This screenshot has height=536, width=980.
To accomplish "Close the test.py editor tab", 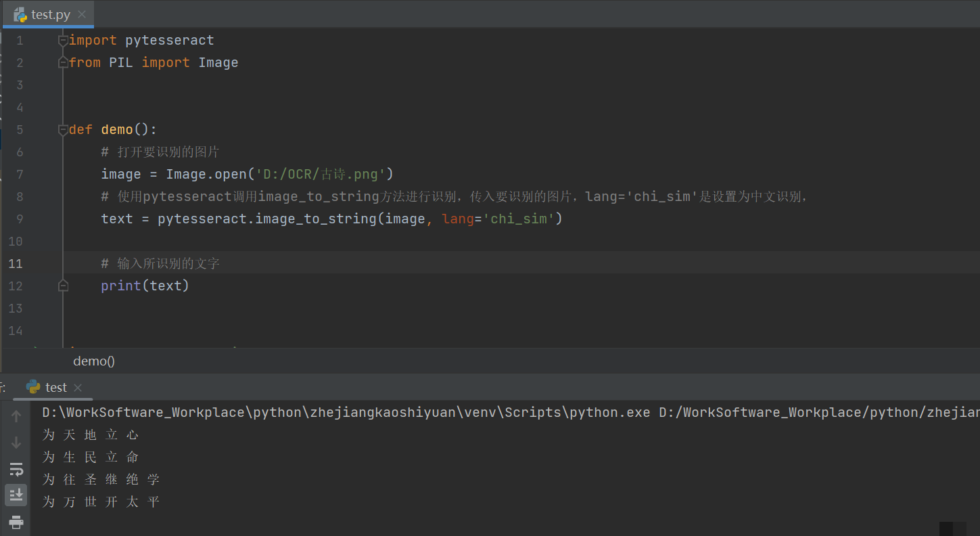I will (82, 15).
